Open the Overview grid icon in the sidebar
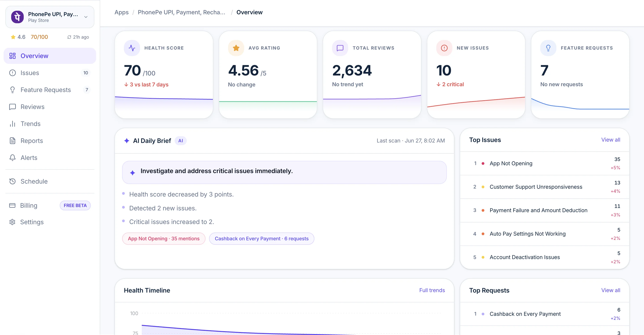This screenshot has height=335, width=644. pos(13,56)
